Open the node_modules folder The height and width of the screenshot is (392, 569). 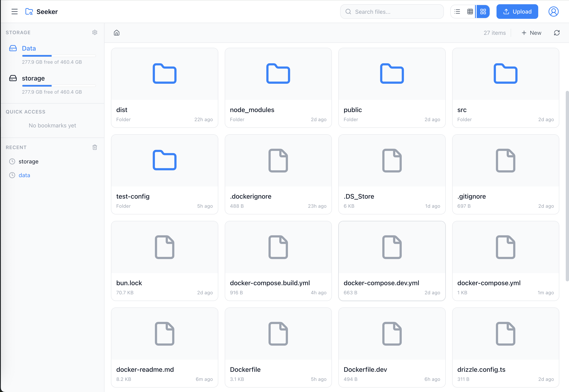[278, 88]
